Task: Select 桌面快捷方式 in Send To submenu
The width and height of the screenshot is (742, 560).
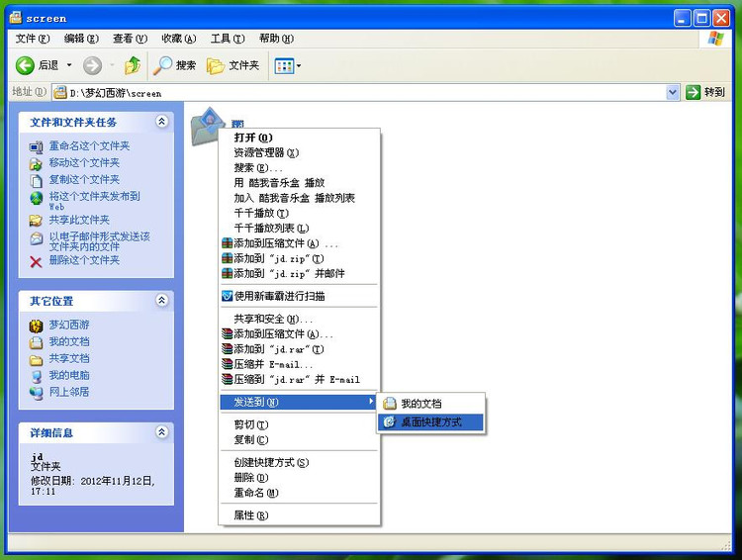Action: coord(430,422)
